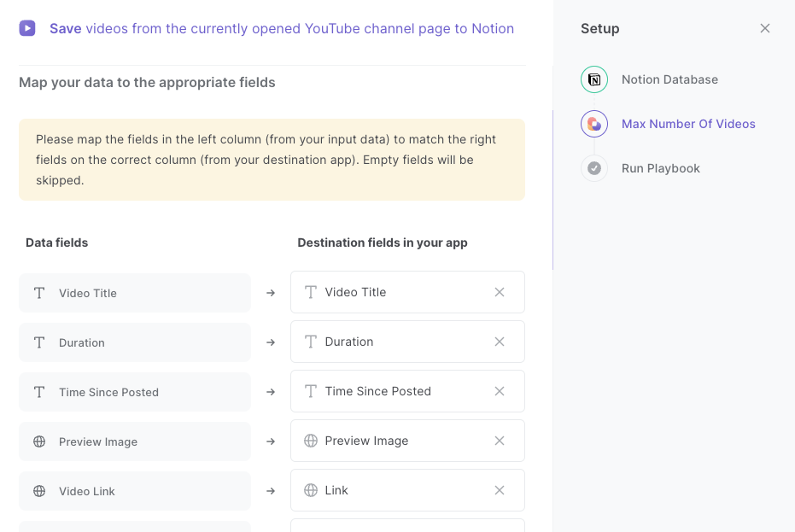Clear the Duration destination field

pos(500,342)
